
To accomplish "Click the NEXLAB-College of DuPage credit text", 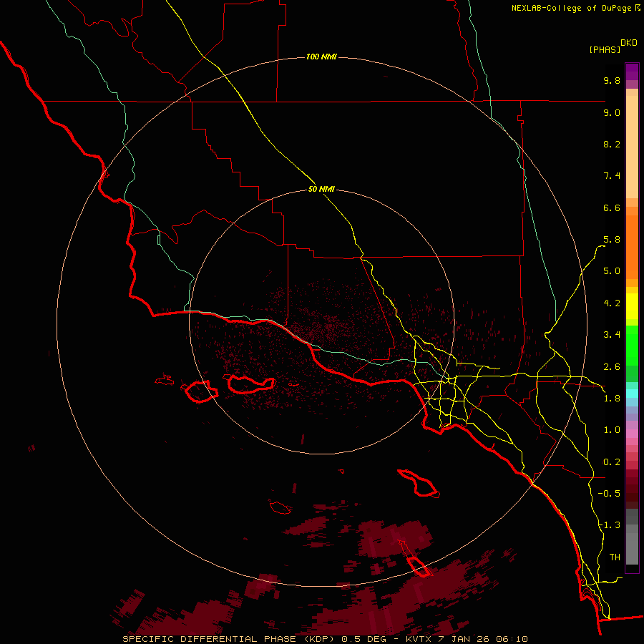I will point(572,8).
